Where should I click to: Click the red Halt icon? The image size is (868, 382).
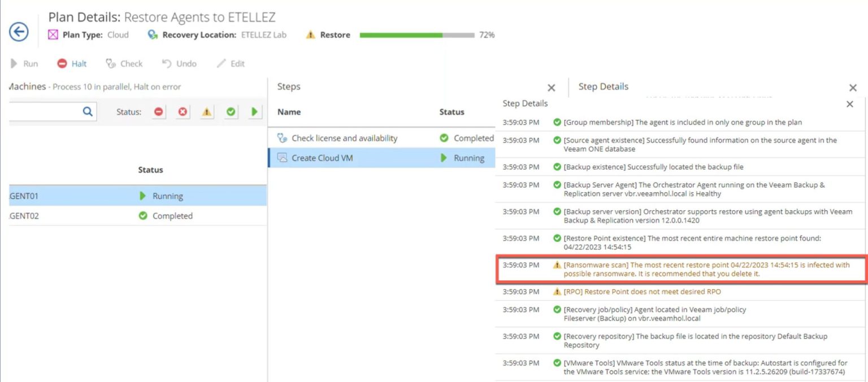62,63
